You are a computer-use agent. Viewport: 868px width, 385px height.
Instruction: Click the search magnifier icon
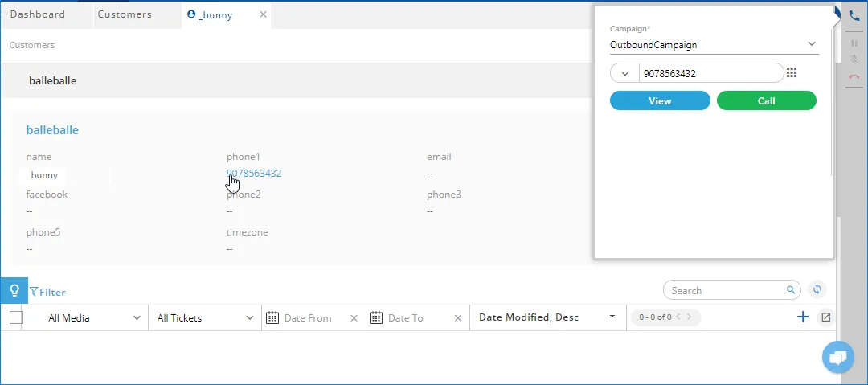click(791, 289)
